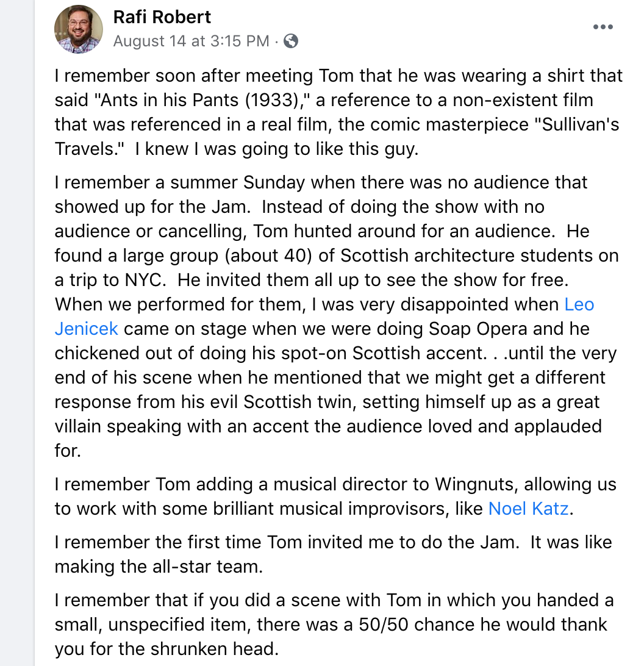Click the words "Sullivan's Travels."
Viewport: 644px width, 666px height.
click(337, 137)
